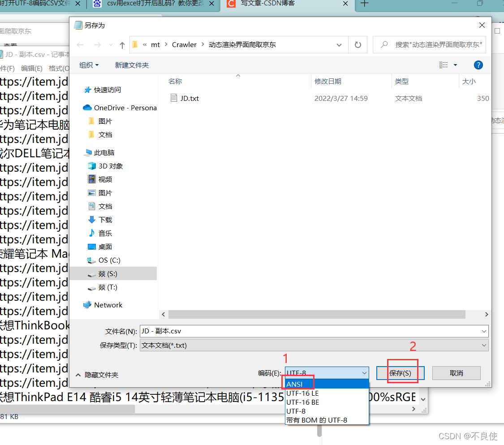Open a new browser tab
Image resolution: width=504 pixels, height=445 pixels.
pos(364,4)
